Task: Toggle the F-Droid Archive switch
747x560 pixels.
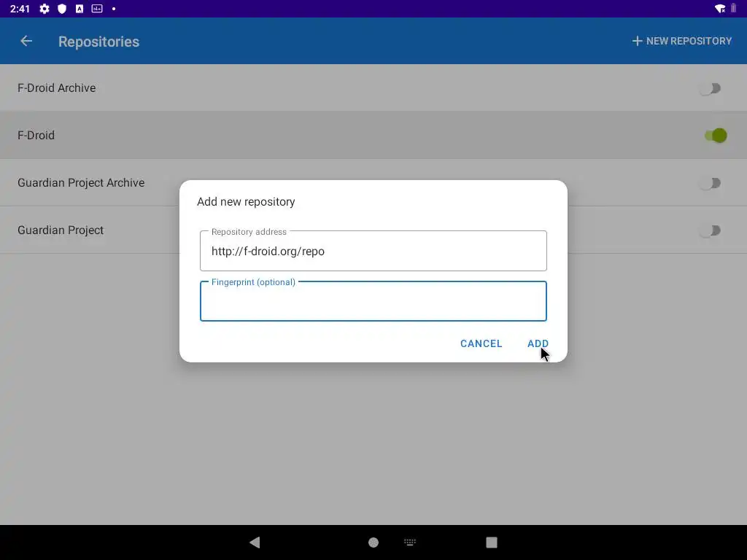Action: [711, 88]
